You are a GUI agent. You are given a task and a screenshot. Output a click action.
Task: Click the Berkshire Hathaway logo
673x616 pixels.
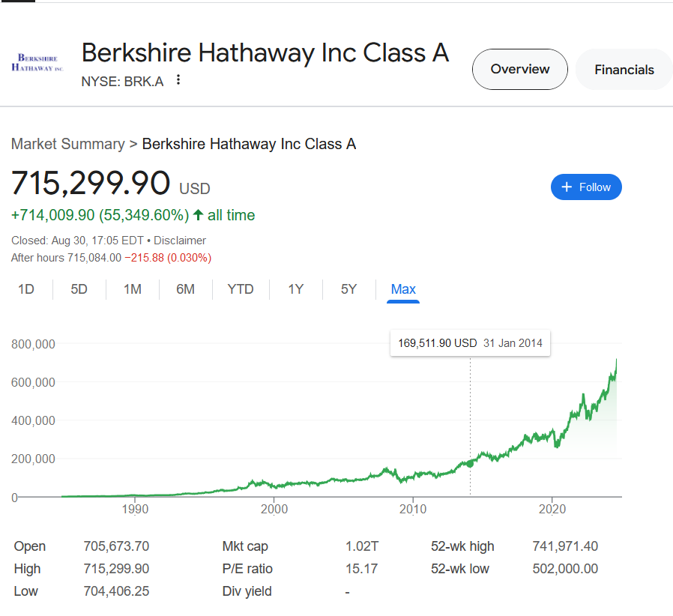coord(37,63)
